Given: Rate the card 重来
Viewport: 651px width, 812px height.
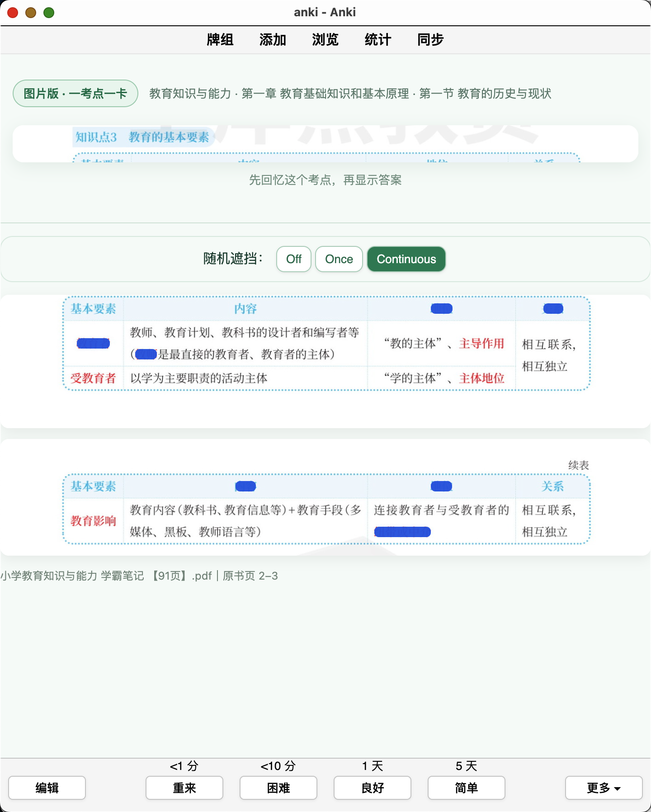Looking at the screenshot, I should pyautogui.click(x=184, y=788).
